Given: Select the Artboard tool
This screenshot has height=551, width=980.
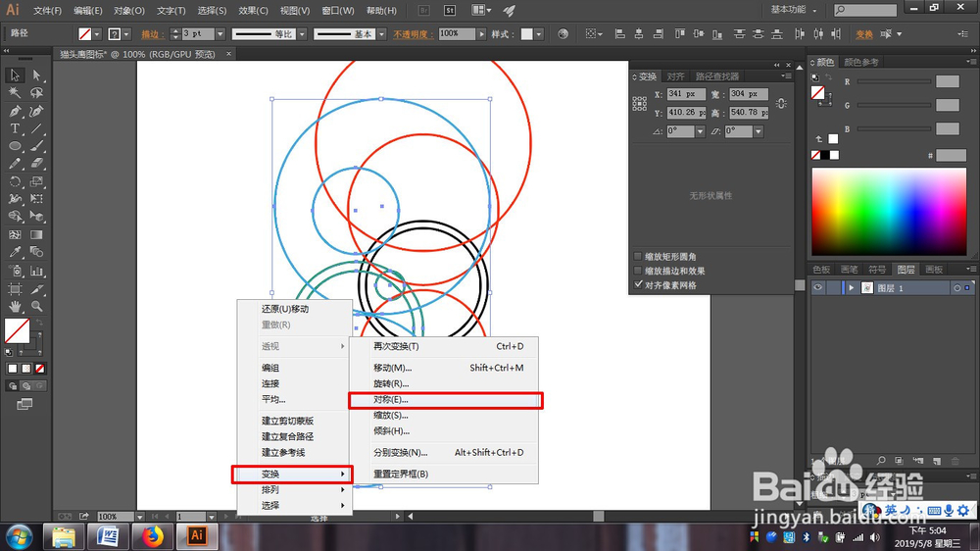Looking at the screenshot, I should tap(15, 289).
